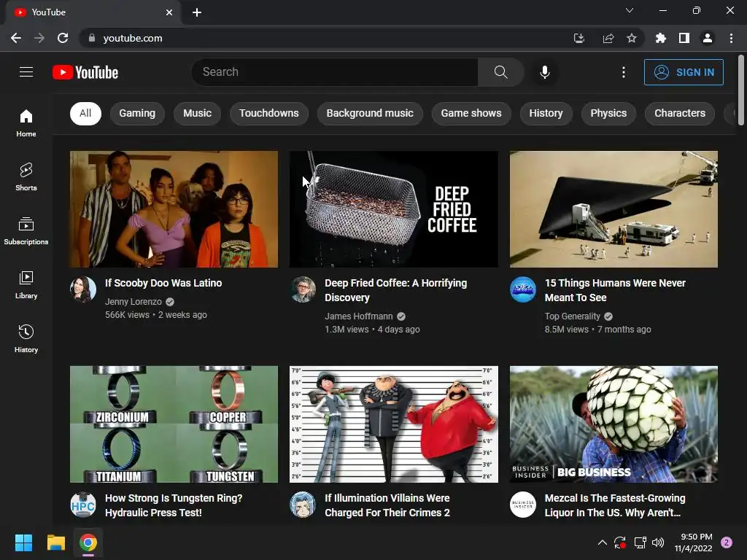Open Tungsten Ring hydraulic press thumbnail
Image resolution: width=747 pixels, height=560 pixels.
coord(174,424)
